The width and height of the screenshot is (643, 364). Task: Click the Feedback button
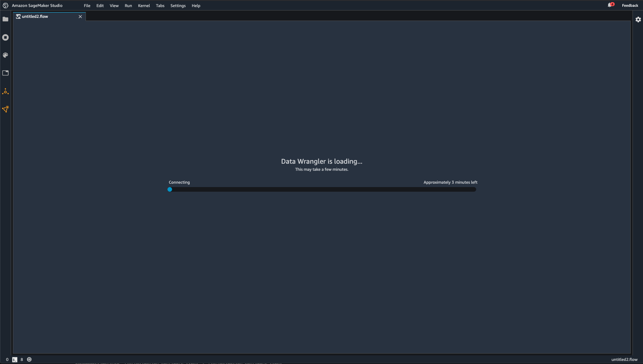tap(630, 6)
